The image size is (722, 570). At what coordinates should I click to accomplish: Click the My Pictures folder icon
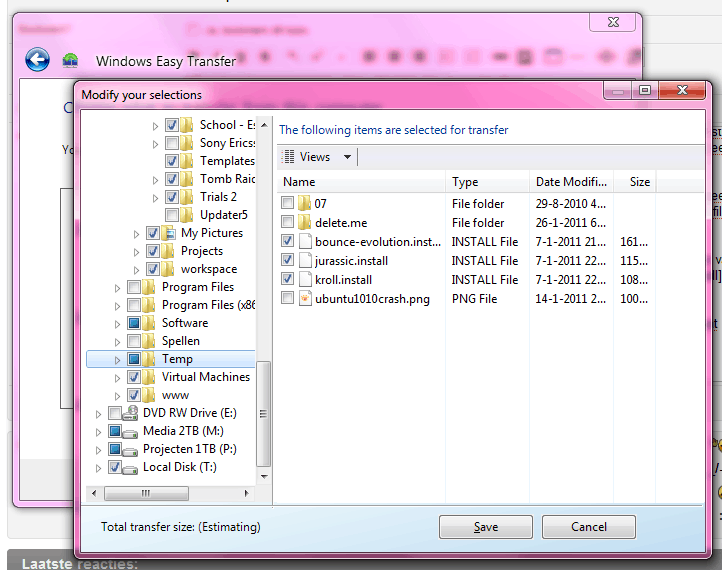click(169, 233)
